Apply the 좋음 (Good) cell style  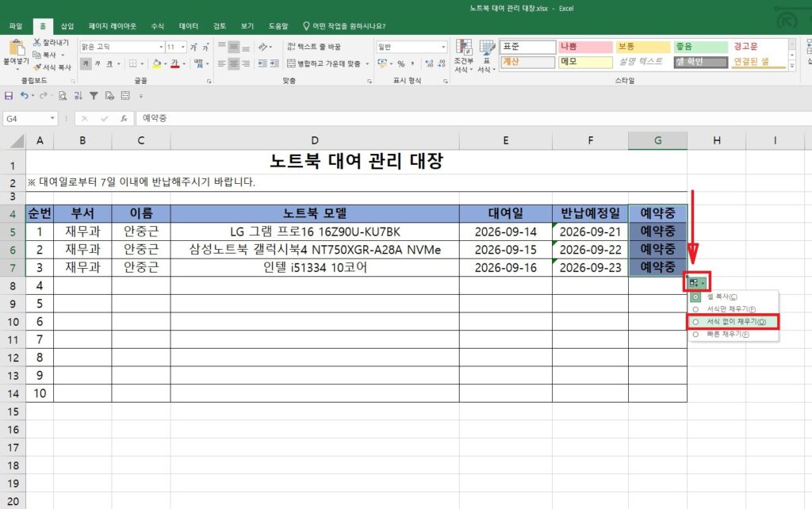pyautogui.click(x=699, y=47)
